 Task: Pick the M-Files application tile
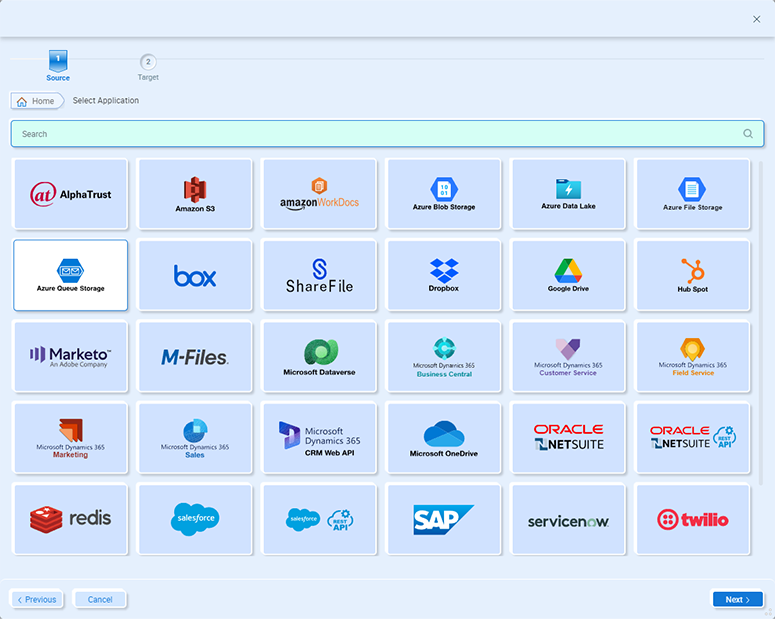click(x=195, y=356)
